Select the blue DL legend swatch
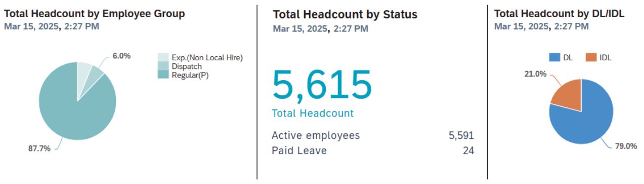This screenshot has height=184, width=644. (x=554, y=57)
